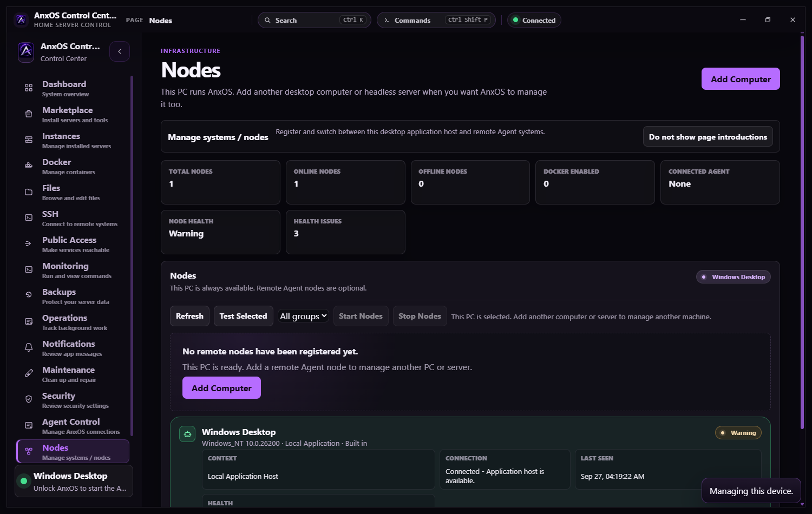Click Do not show page introductions
The width and height of the screenshot is (812, 514).
pos(708,137)
